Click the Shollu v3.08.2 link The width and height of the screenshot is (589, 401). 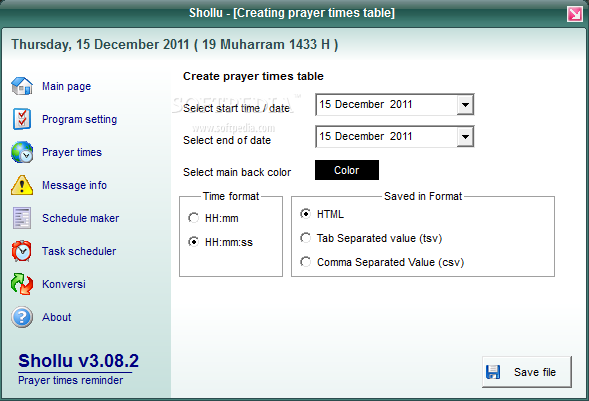[79, 361]
